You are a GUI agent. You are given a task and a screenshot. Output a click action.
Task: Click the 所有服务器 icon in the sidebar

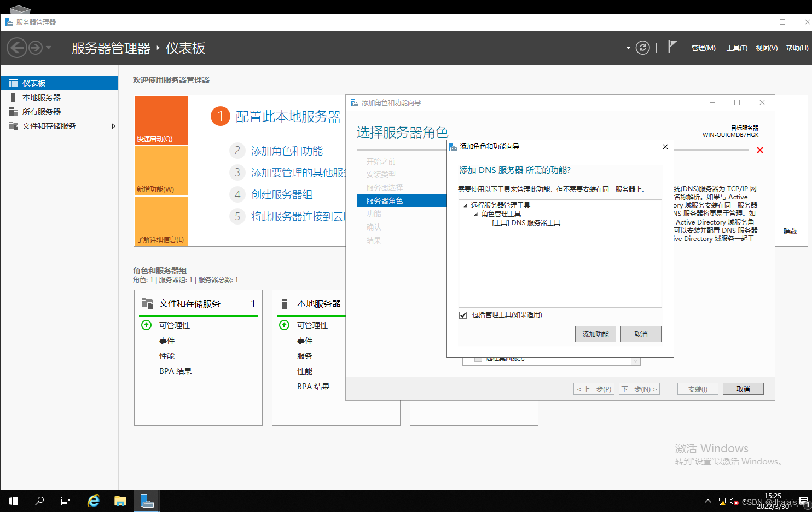(14, 112)
